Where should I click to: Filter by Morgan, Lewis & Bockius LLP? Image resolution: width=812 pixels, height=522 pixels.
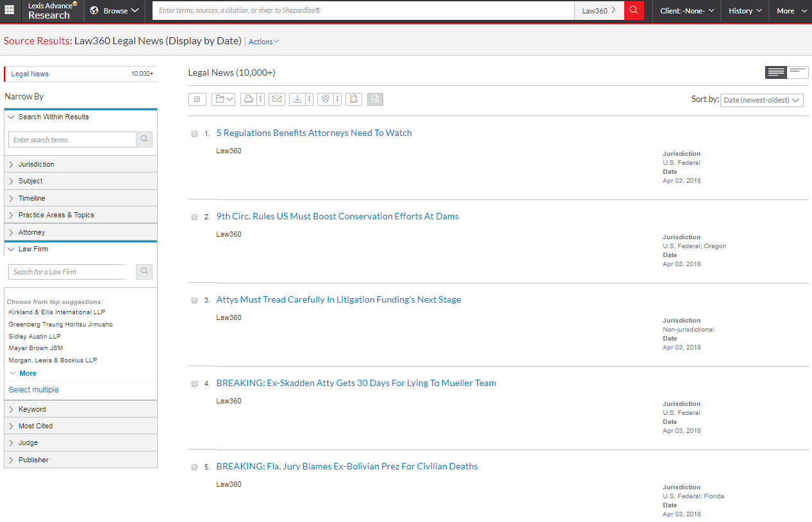pyautogui.click(x=53, y=360)
